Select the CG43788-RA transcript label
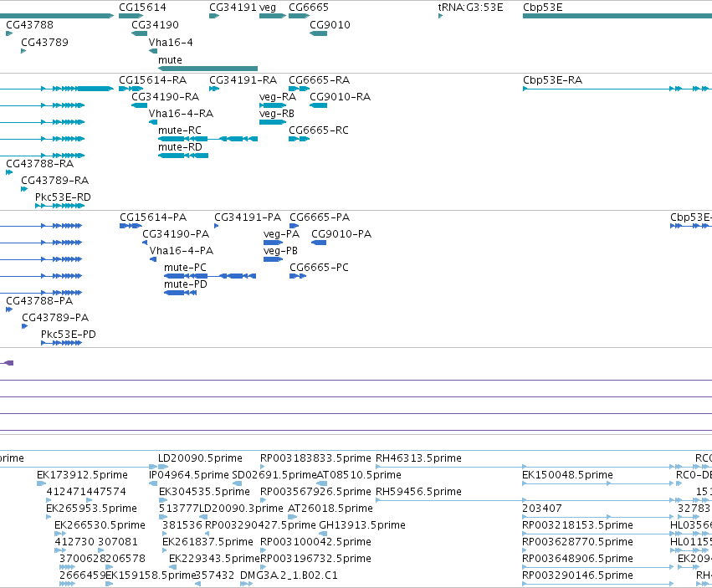The image size is (712, 588). pyautogui.click(x=40, y=163)
